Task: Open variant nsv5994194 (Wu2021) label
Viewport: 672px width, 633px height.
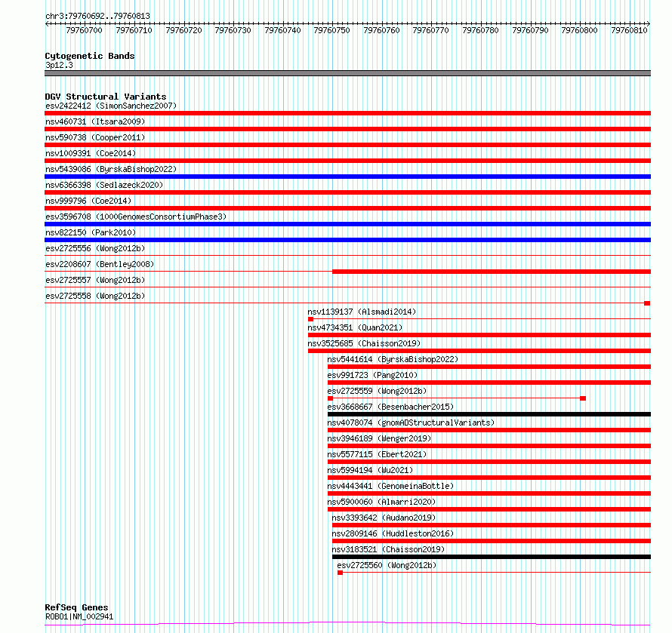Action: point(370,470)
